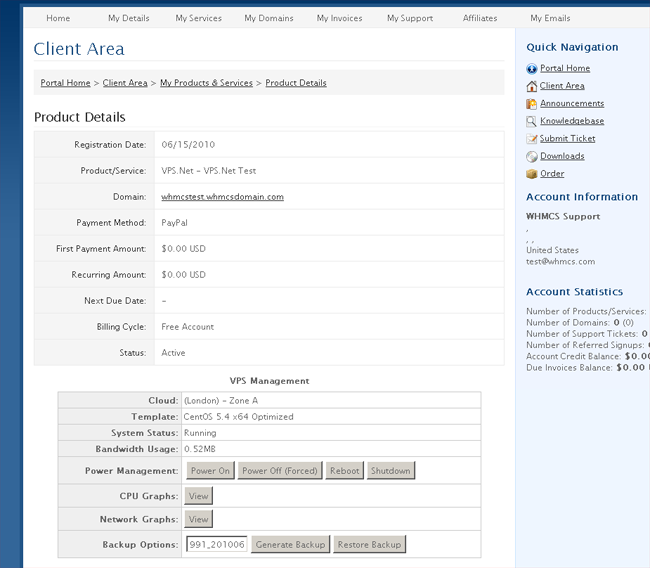Open the My Details menu
This screenshot has height=568, width=650.
[129, 18]
